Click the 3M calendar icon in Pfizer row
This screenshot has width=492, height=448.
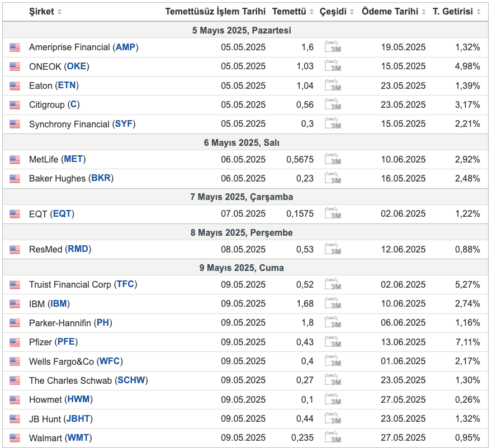333,342
